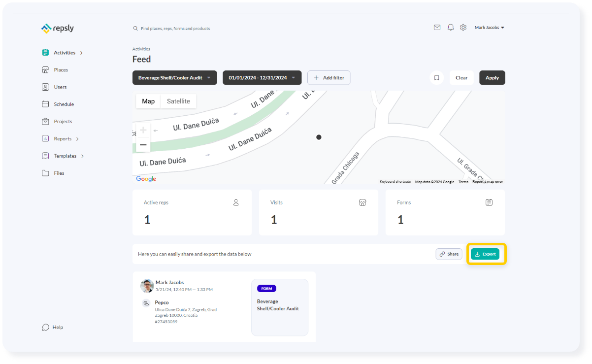The width and height of the screenshot is (592, 364).
Task: Open the Beverage Shelf/Cooler Audit filter dropdown
Action: tap(174, 77)
